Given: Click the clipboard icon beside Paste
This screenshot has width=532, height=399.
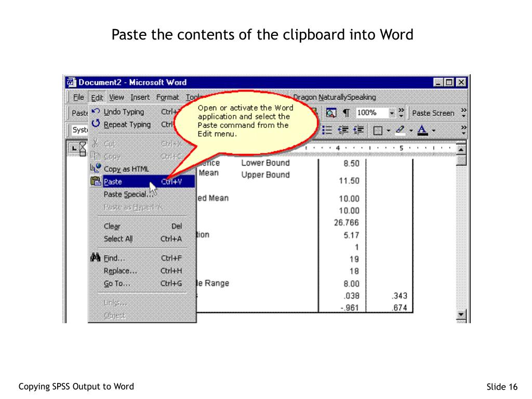Looking at the screenshot, I should [96, 181].
